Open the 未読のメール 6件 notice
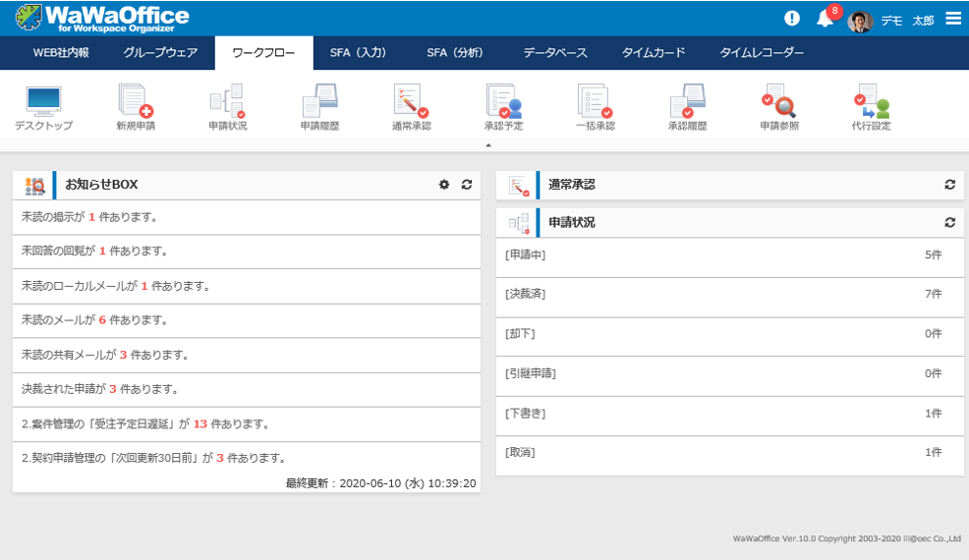 coord(94,320)
